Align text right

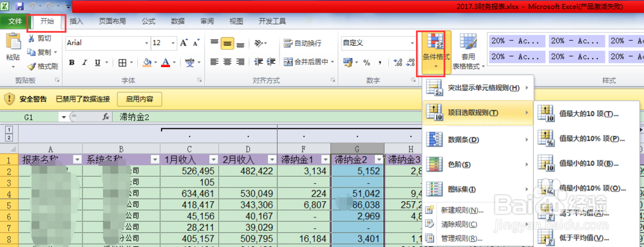(x=241, y=62)
